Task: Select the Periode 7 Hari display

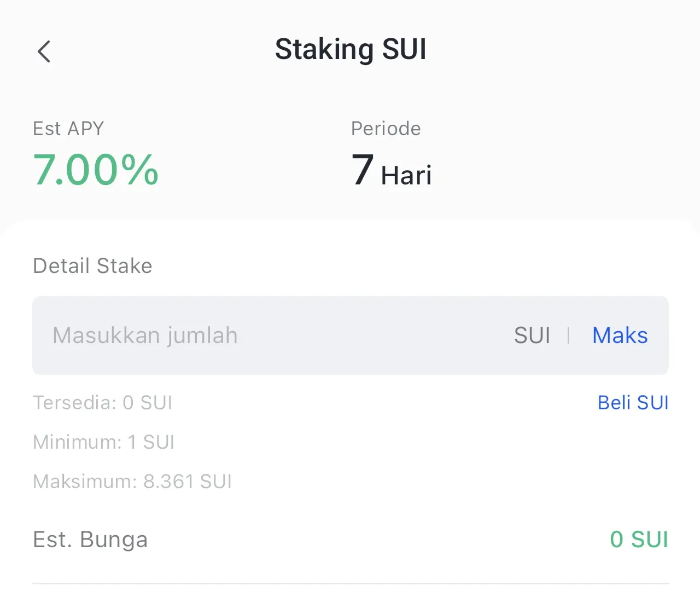Action: point(391,172)
